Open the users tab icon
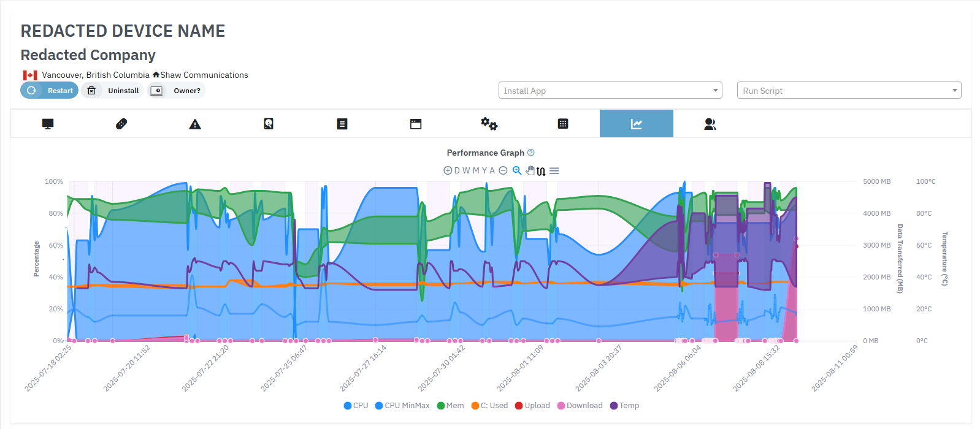The image size is (980, 429). (x=710, y=124)
